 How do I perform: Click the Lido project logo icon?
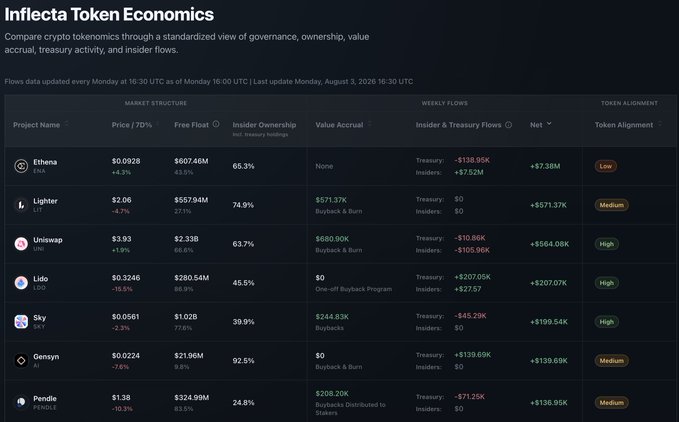tap(21, 283)
